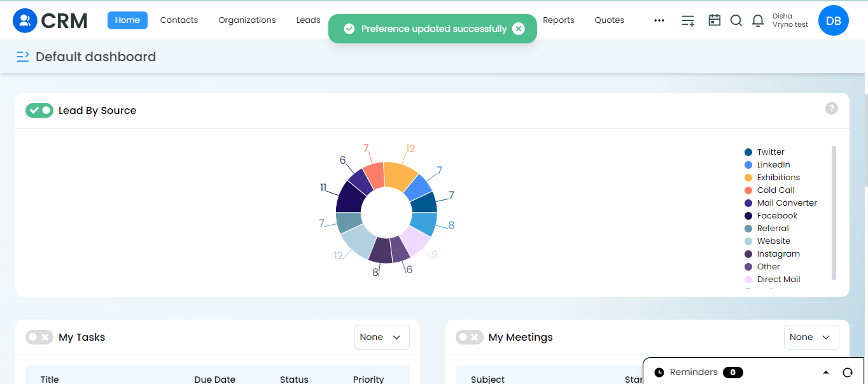The height and width of the screenshot is (384, 868).
Task: Toggle Exhibitions legend color dot
Action: [748, 178]
